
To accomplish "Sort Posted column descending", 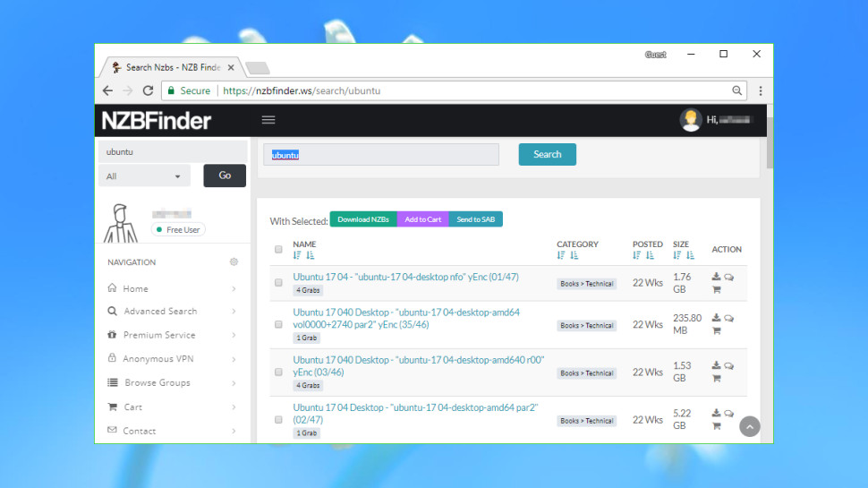I will (637, 255).
